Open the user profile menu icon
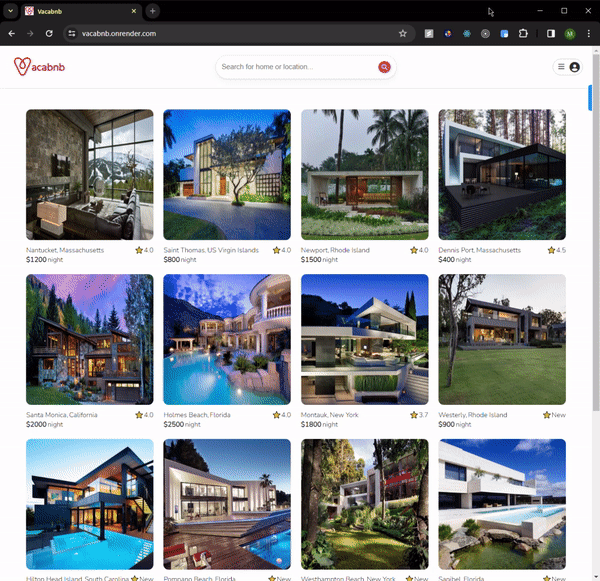The image size is (600, 581). click(575, 67)
